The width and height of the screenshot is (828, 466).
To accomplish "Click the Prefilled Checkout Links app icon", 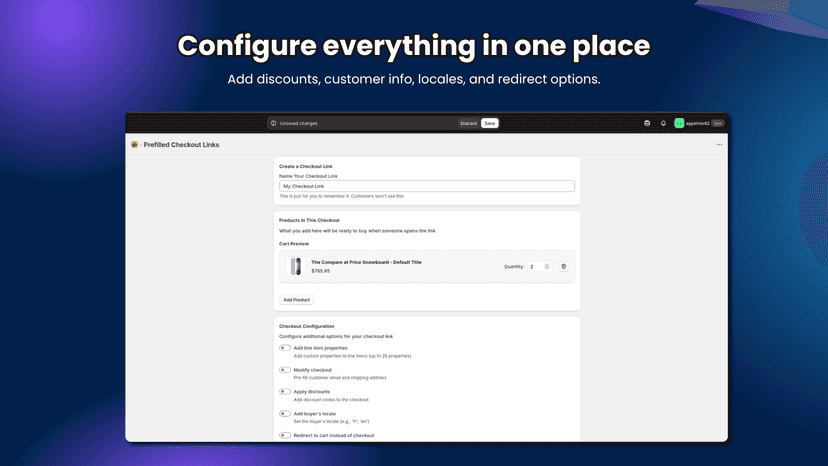I will [x=135, y=145].
